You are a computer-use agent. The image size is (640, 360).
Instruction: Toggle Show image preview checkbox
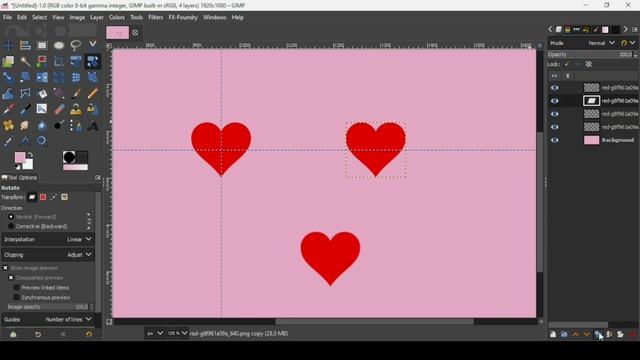[x=5, y=268]
